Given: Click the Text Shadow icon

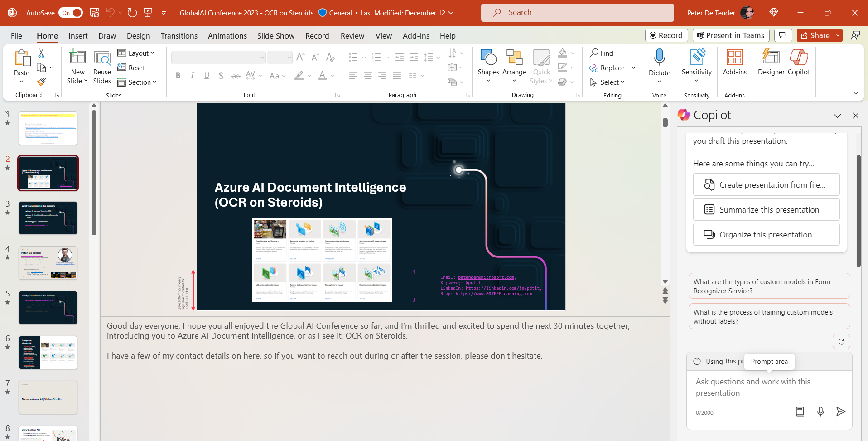Looking at the screenshot, I should click(x=221, y=76).
